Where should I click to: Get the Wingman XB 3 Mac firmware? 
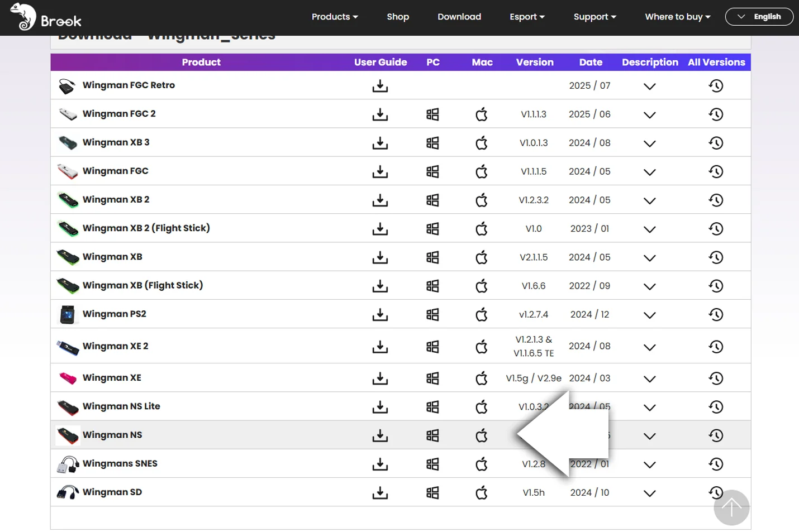[x=482, y=143]
